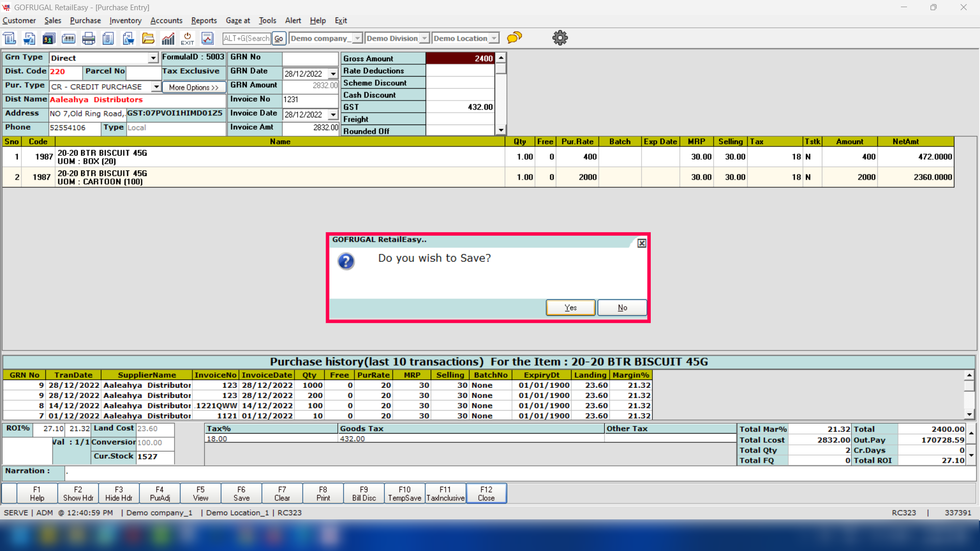Close the save dialog with X

[642, 243]
